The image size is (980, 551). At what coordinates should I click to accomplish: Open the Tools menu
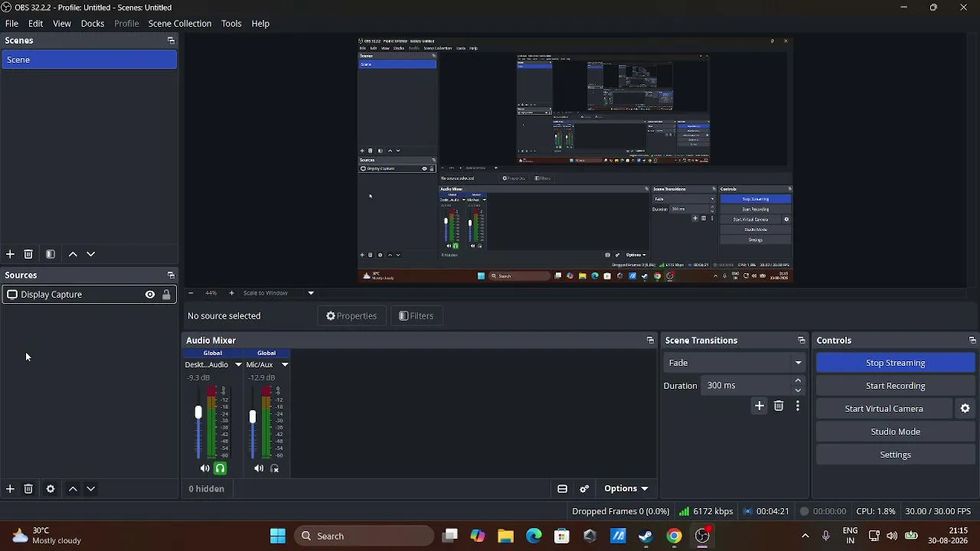tap(231, 24)
